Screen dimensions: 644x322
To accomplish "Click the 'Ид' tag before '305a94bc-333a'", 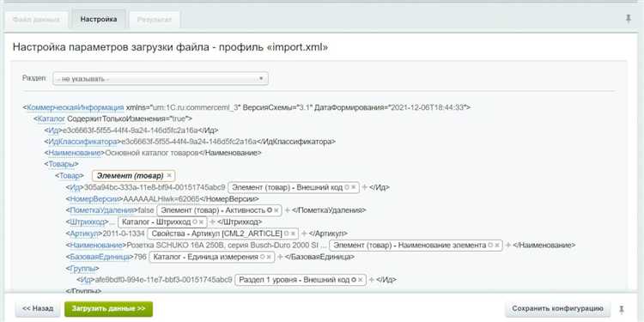I will click(75, 188).
